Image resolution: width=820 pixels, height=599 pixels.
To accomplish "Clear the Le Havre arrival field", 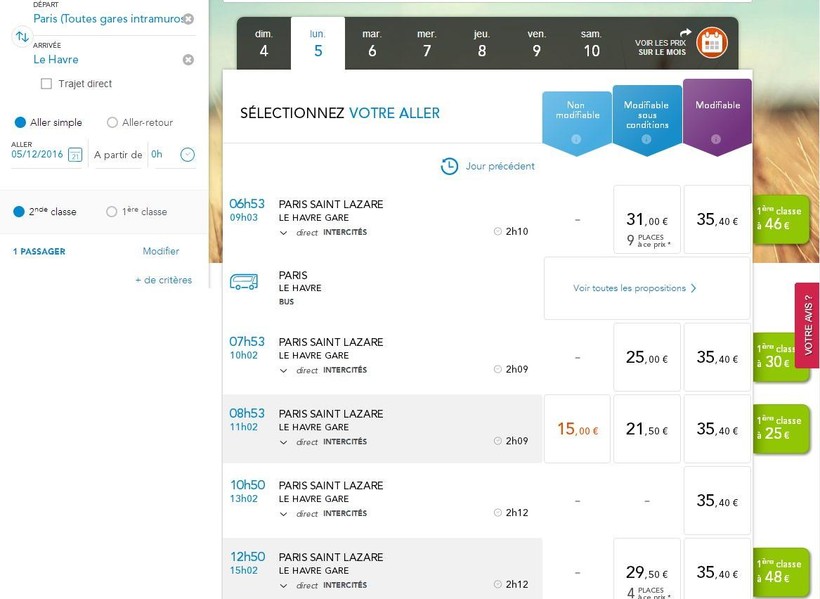I will point(188,60).
